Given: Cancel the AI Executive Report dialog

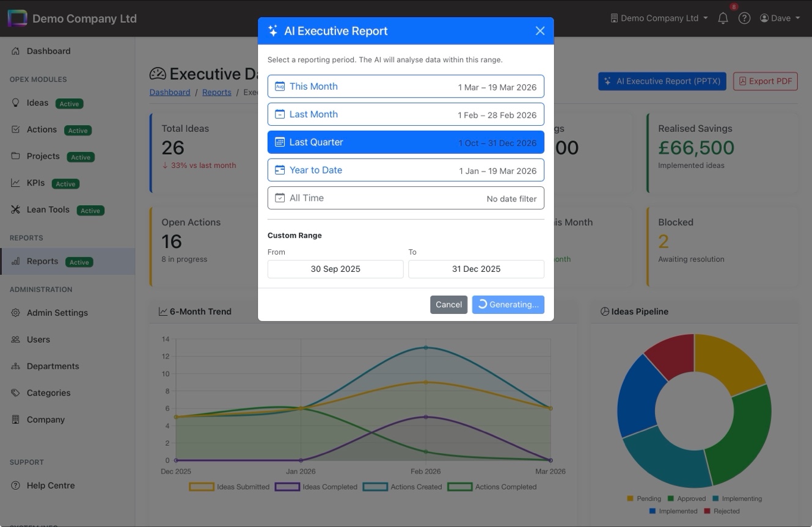Looking at the screenshot, I should pos(448,304).
